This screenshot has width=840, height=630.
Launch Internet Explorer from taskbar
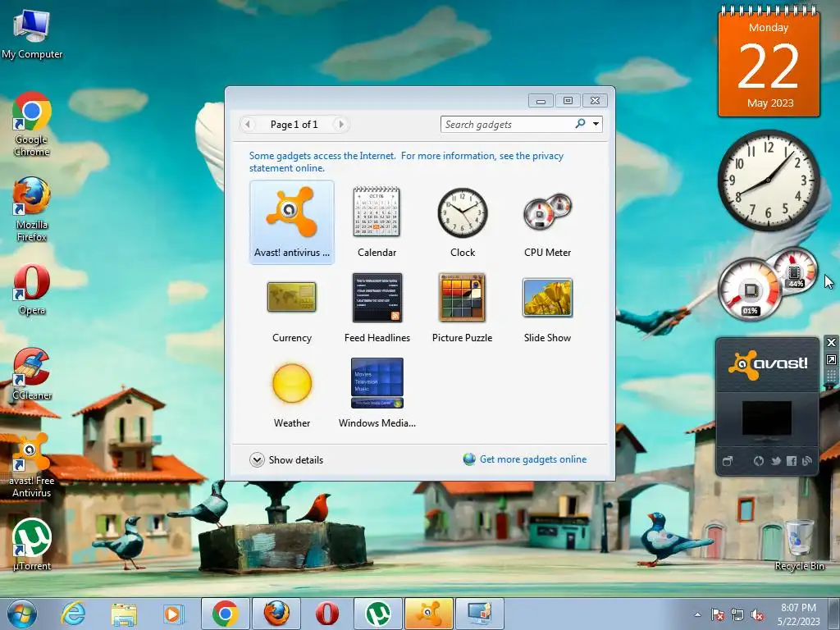(x=73, y=614)
